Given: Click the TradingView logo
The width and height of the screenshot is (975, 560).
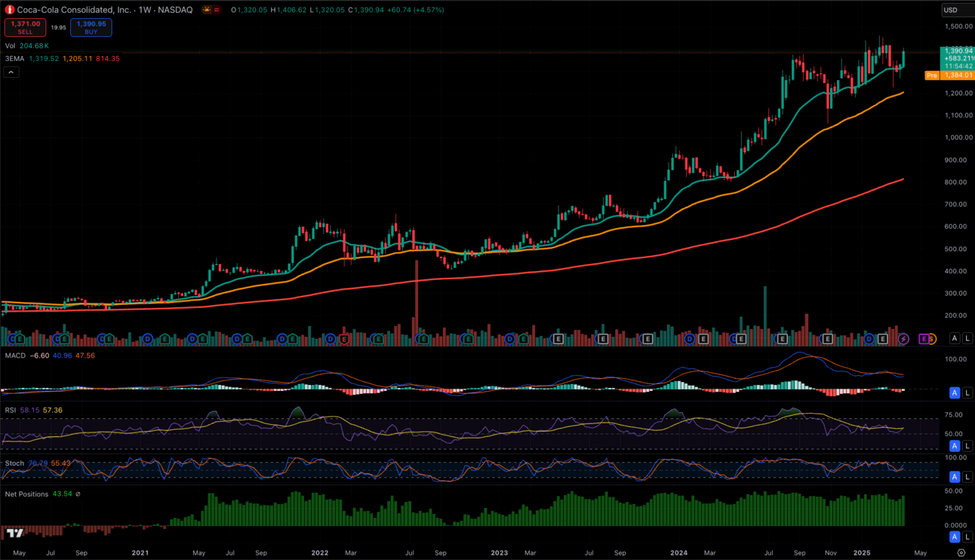Looking at the screenshot, I should pos(15,533).
